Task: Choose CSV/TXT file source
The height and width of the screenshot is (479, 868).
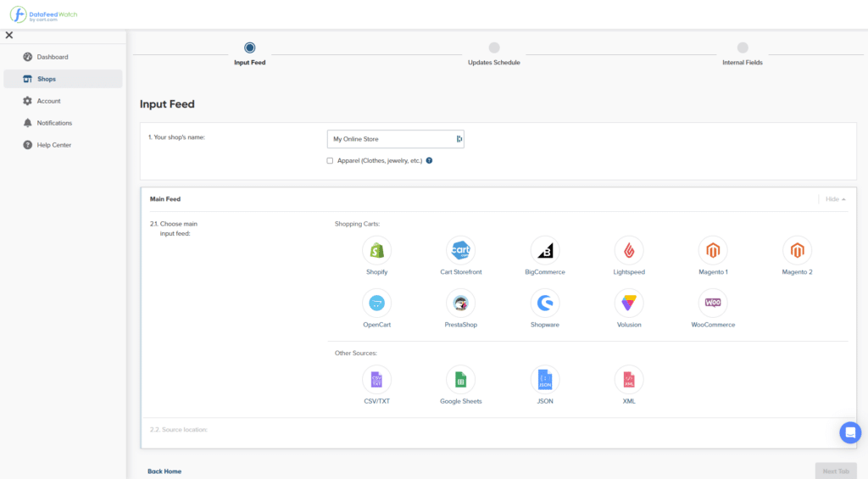Action: (x=377, y=379)
